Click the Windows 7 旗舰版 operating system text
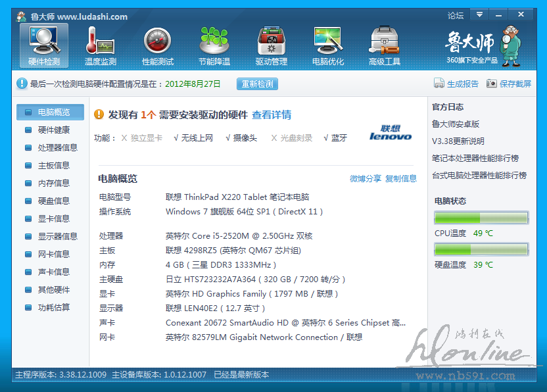The width and height of the screenshot is (547, 392). point(244,212)
